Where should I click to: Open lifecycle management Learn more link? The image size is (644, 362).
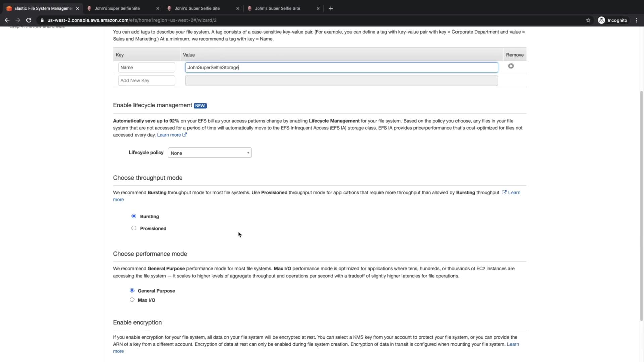click(169, 135)
